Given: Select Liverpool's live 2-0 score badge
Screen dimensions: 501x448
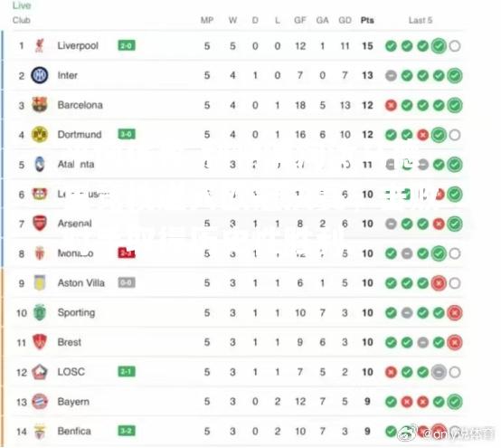Looking at the screenshot, I should 127,46.
